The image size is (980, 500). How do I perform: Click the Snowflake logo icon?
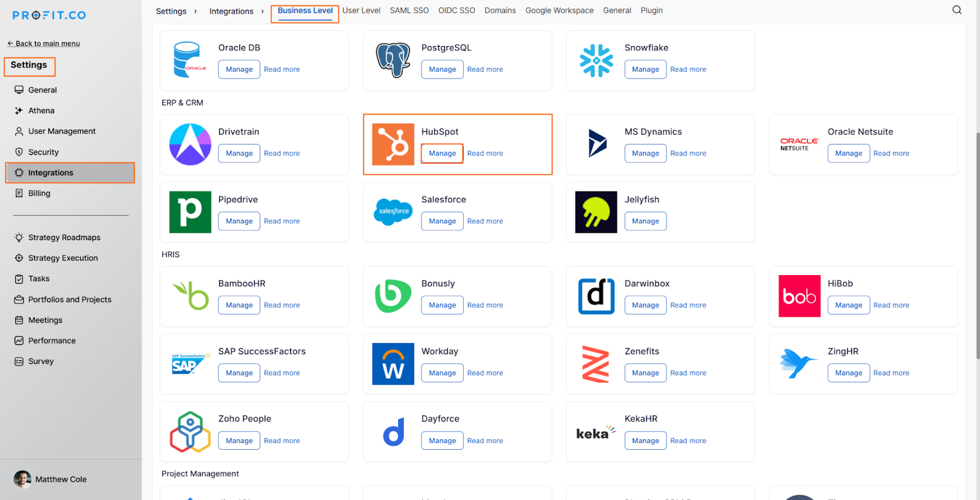597,61
